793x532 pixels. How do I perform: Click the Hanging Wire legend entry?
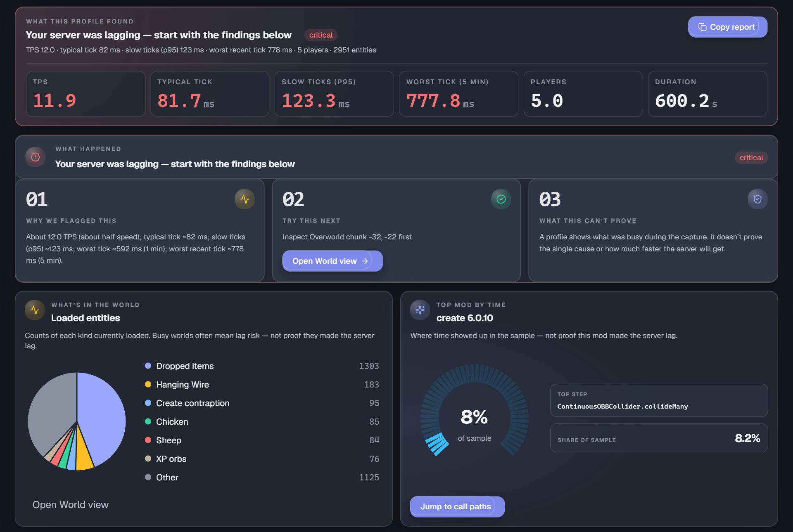262,385
